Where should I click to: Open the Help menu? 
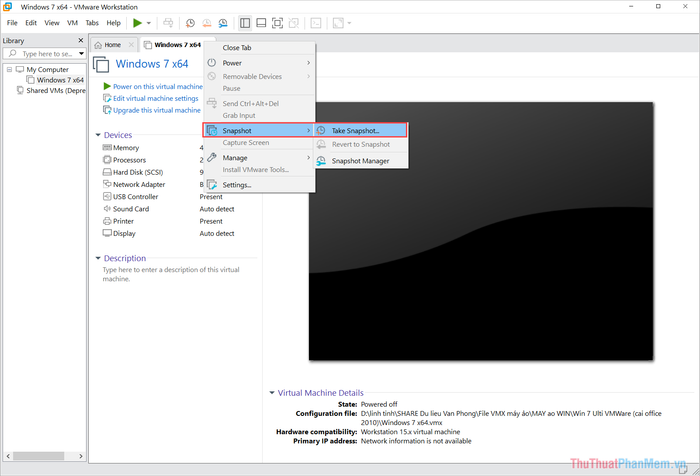(113, 23)
